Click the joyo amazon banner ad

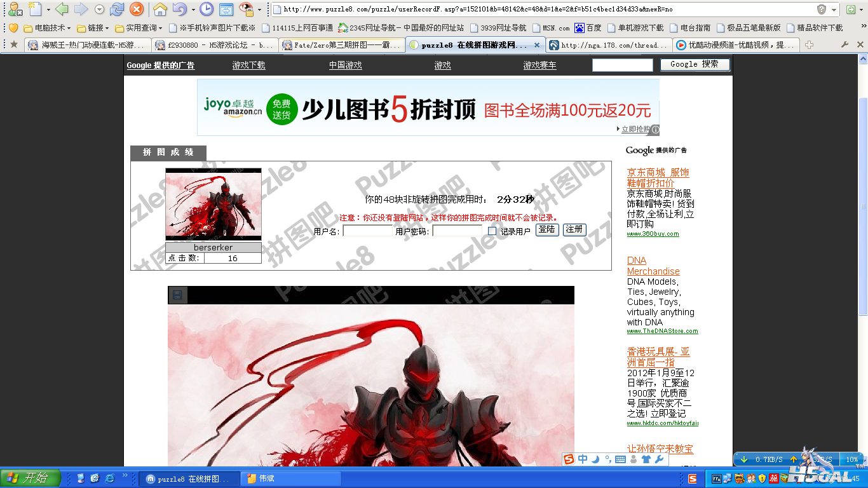coord(428,107)
